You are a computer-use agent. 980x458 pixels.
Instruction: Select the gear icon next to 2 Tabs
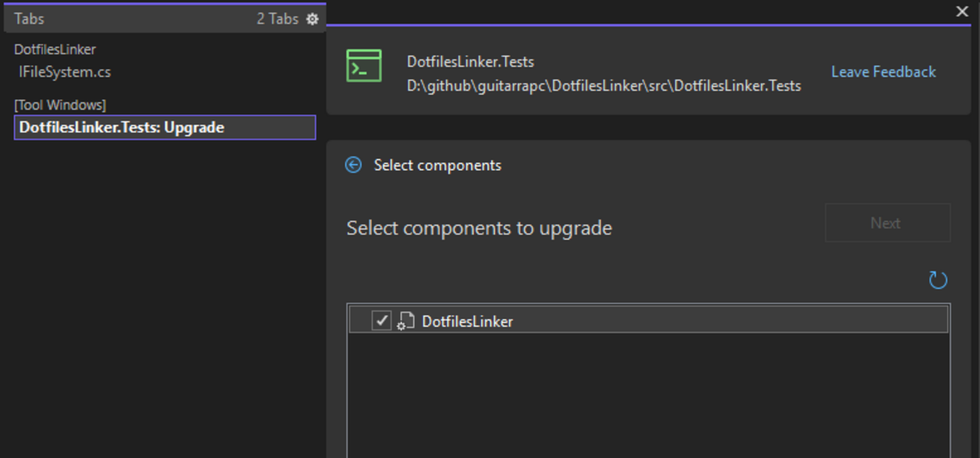coord(312,19)
